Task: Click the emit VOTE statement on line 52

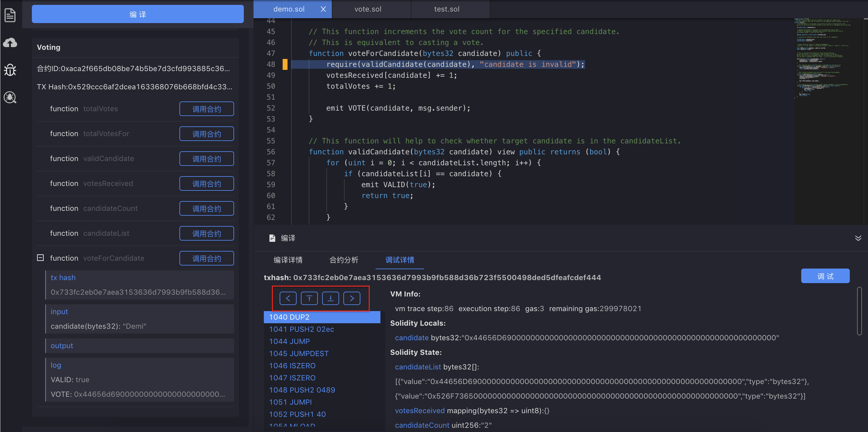Action: point(398,108)
